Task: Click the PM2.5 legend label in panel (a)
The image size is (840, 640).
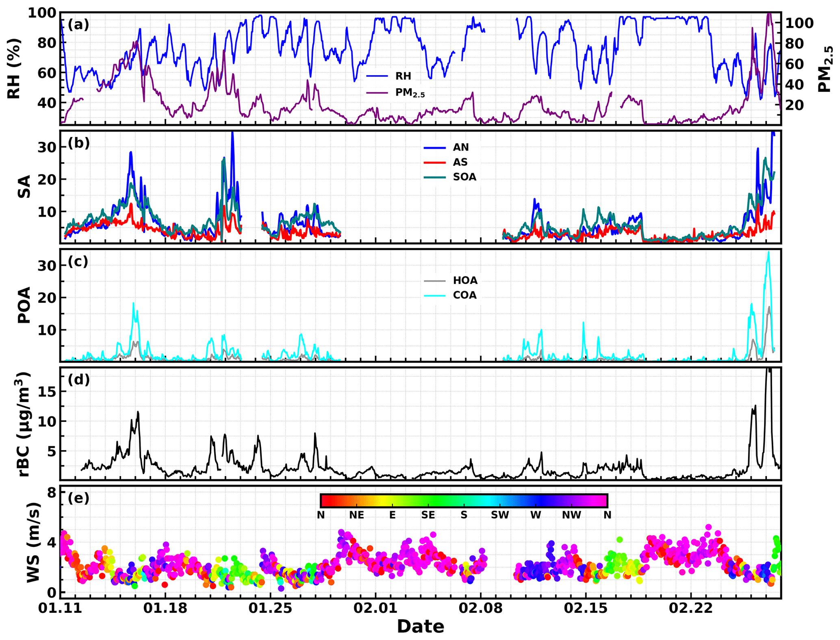Action: click(x=410, y=93)
